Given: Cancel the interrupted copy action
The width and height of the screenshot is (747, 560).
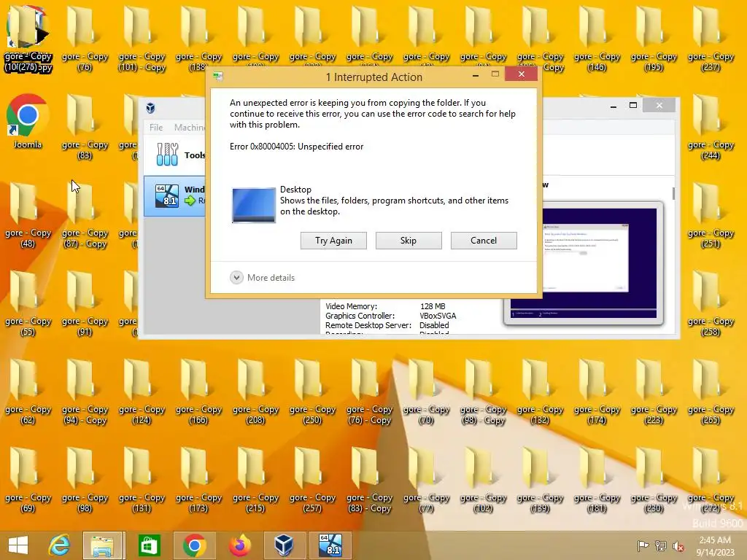Looking at the screenshot, I should (484, 241).
